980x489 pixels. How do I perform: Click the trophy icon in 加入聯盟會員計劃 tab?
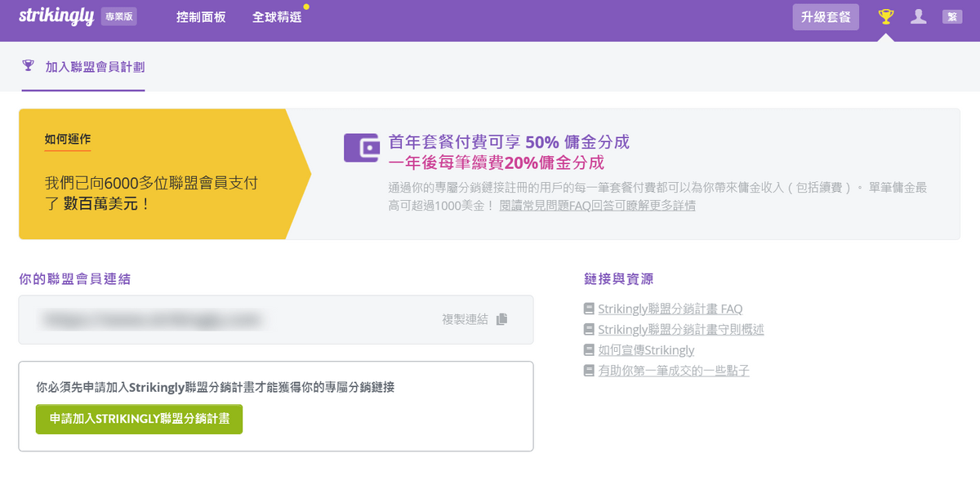tap(29, 66)
